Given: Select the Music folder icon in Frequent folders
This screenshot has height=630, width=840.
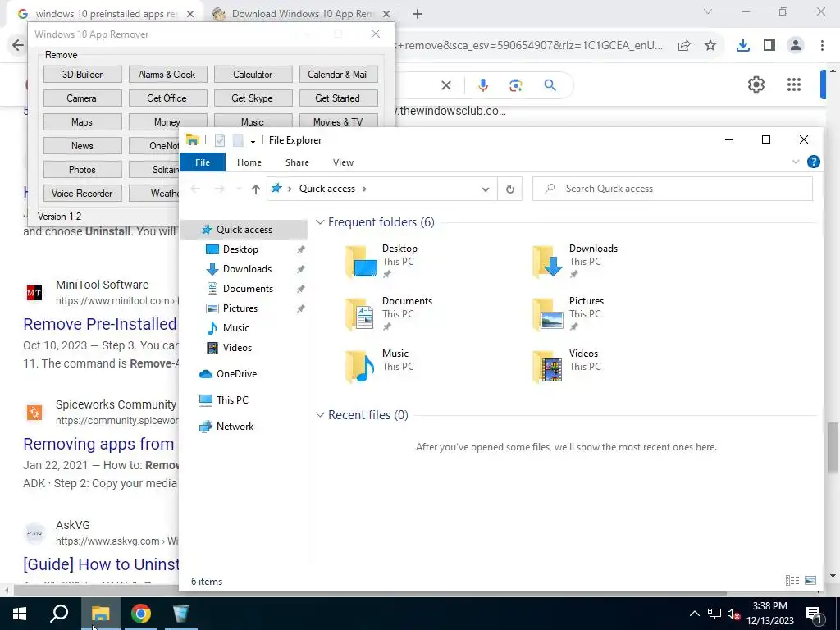Looking at the screenshot, I should click(x=361, y=367).
